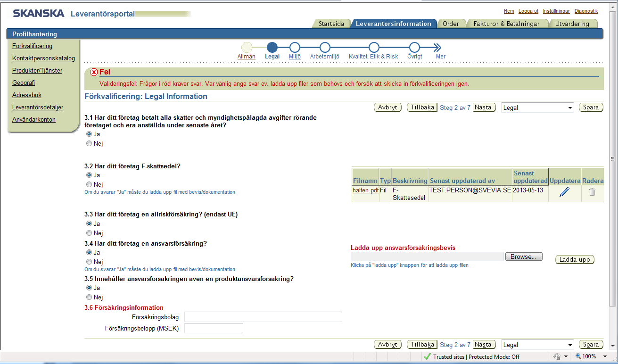Click the Logga ut link

click(x=528, y=11)
